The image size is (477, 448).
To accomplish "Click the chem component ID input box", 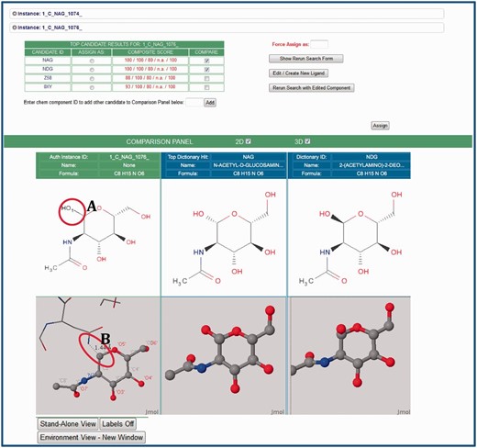I will (x=194, y=102).
